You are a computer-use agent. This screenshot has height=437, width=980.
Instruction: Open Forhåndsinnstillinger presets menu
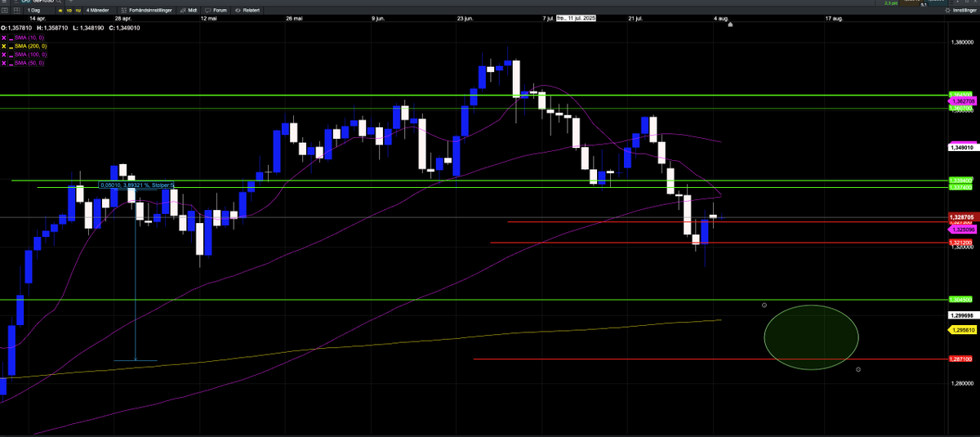point(146,11)
